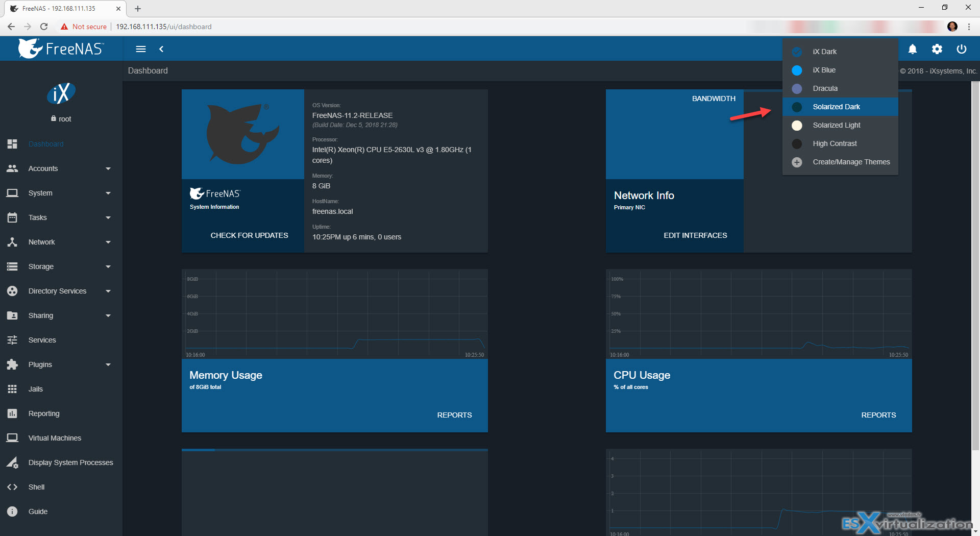Click the Dashboard breadcrumb title

(148, 70)
